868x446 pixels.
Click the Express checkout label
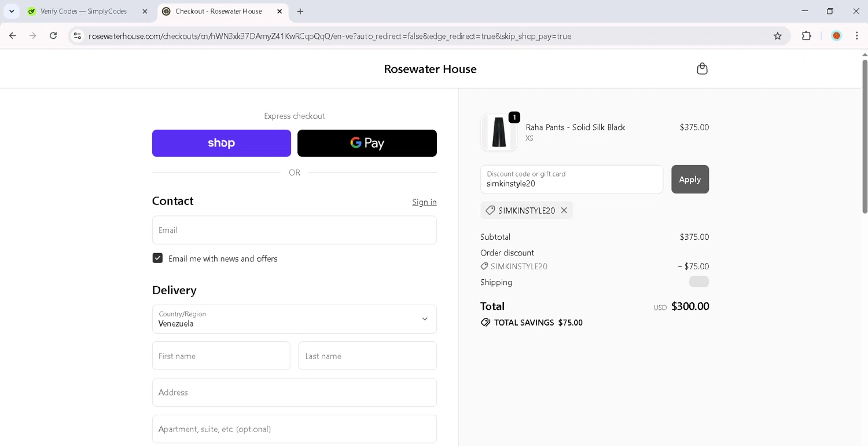[x=295, y=116]
